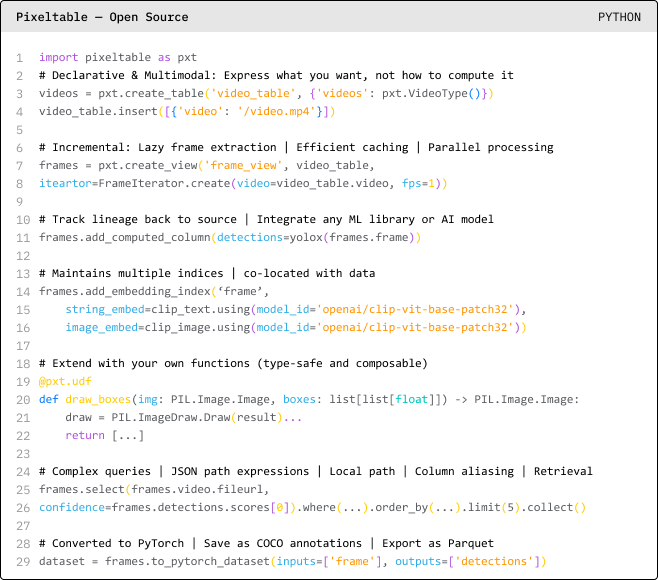This screenshot has height=580, width=658.
Task: Click the 'video_table.insert' line
Action: click(187, 112)
